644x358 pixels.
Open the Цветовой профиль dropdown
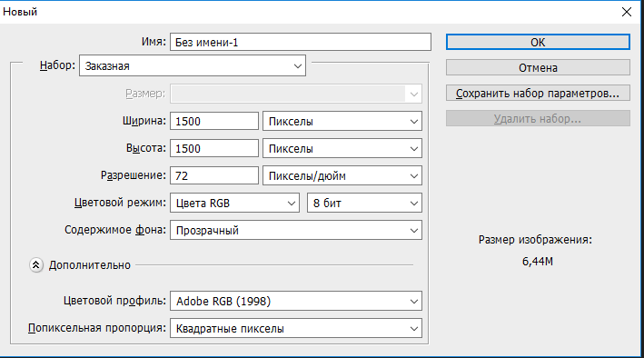click(296, 302)
